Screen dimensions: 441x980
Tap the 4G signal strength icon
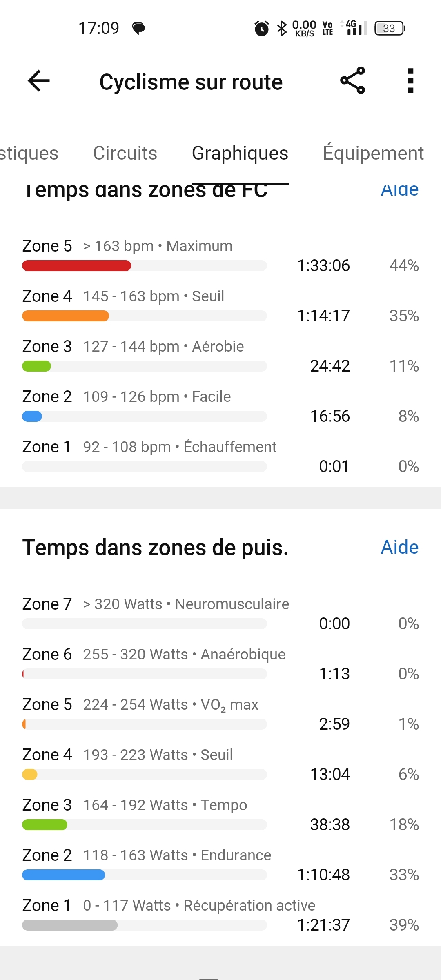coord(354,28)
